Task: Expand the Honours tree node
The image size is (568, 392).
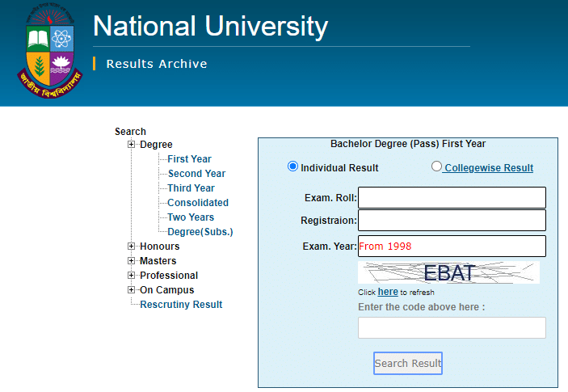Action: [x=131, y=246]
